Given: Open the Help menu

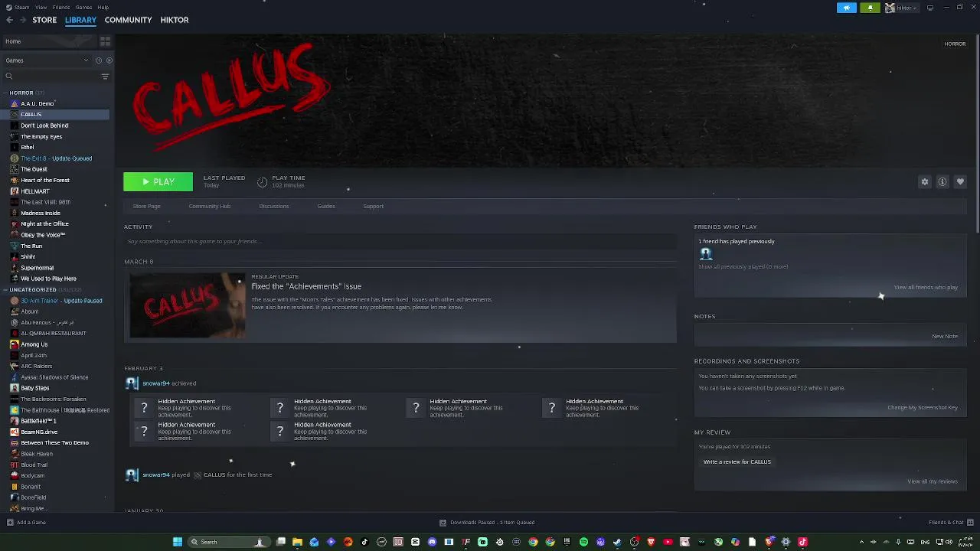Looking at the screenshot, I should pos(103,8).
